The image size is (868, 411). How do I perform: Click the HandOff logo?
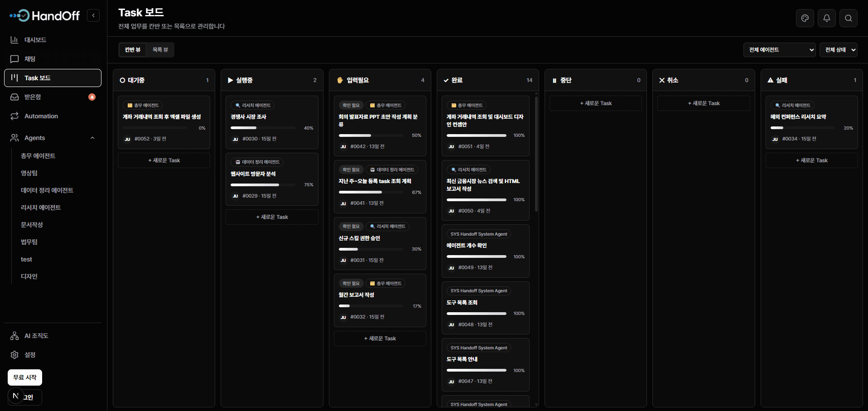tap(44, 16)
